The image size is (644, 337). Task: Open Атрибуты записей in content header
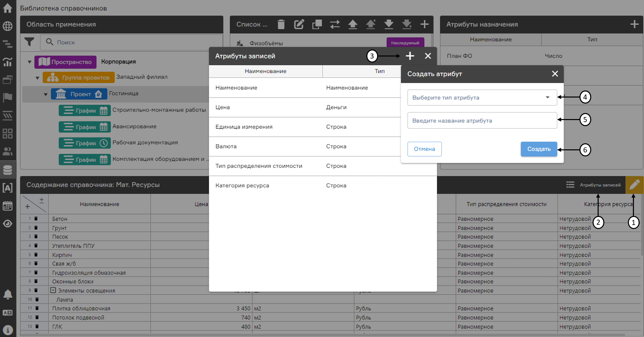pyautogui.click(x=594, y=185)
